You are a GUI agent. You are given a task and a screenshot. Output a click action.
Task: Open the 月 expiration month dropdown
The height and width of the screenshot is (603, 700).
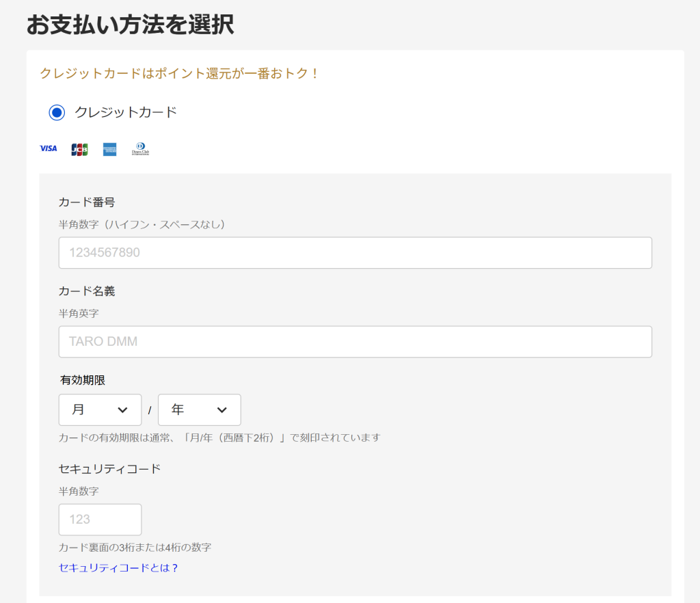click(100, 410)
